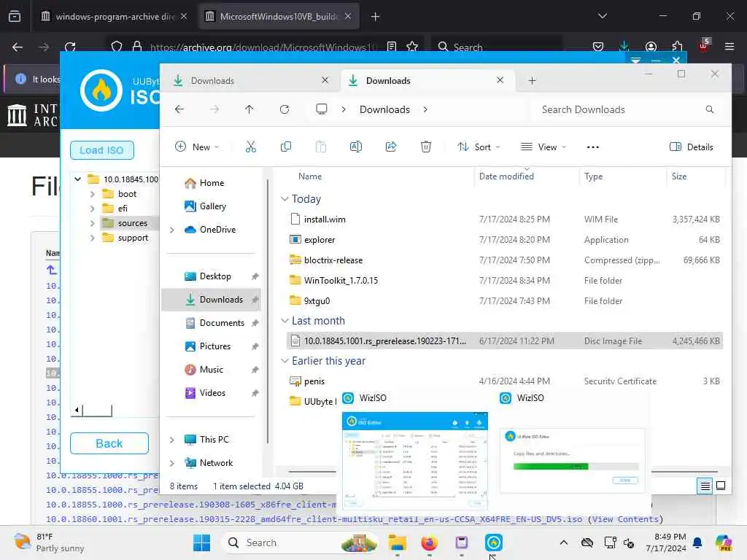Toggle reader view icon in address bar
Viewport: 747px width, 560px height.
[392, 47]
